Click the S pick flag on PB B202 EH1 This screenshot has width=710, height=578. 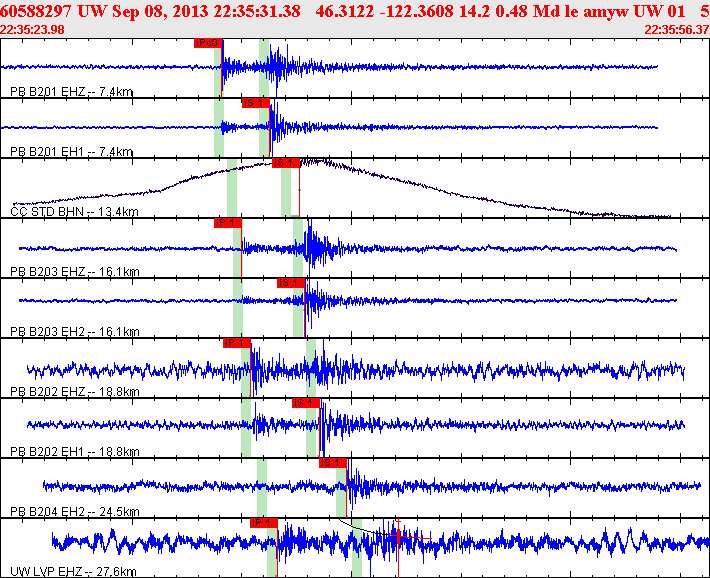305,402
